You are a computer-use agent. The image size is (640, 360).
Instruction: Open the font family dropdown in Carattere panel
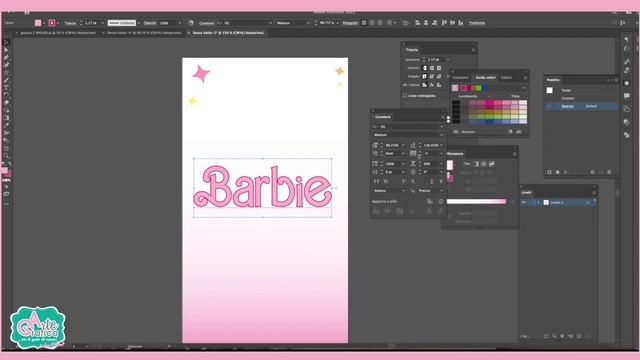[x=441, y=127]
